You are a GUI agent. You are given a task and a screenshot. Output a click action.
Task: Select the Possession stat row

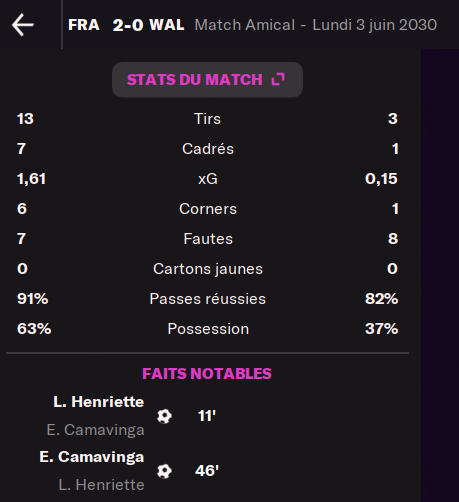coord(207,329)
